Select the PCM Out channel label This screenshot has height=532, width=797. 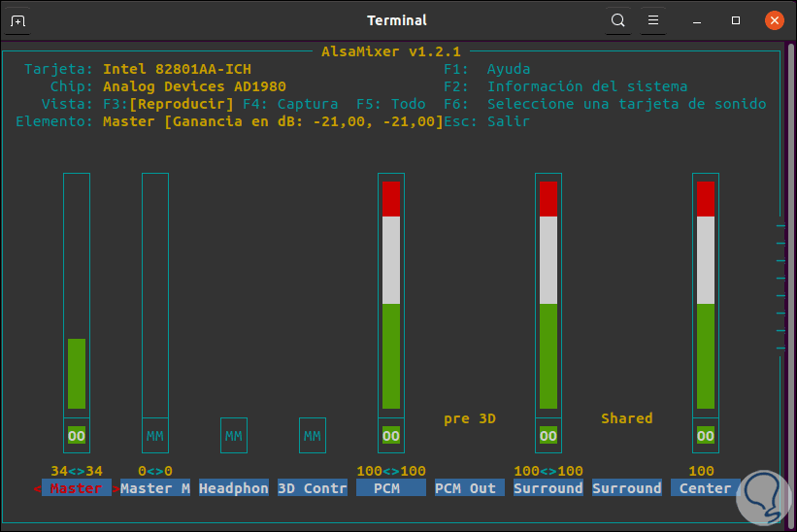pyautogui.click(x=469, y=488)
